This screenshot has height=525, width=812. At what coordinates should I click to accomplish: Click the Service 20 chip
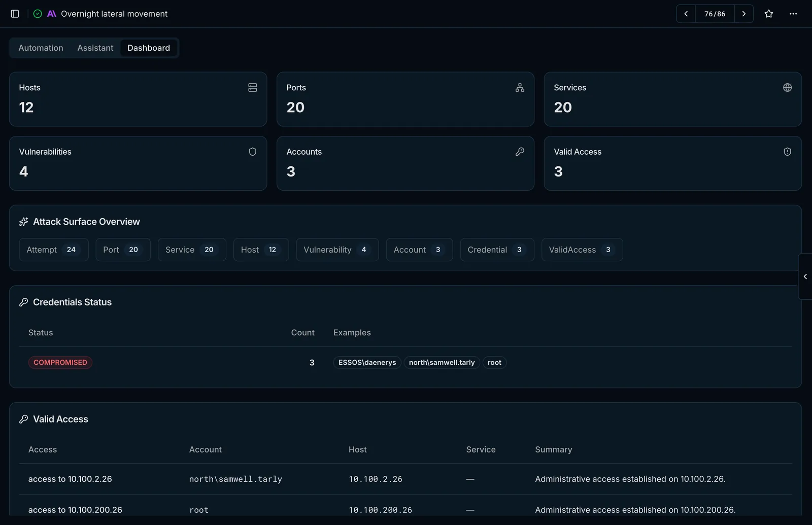(x=192, y=250)
